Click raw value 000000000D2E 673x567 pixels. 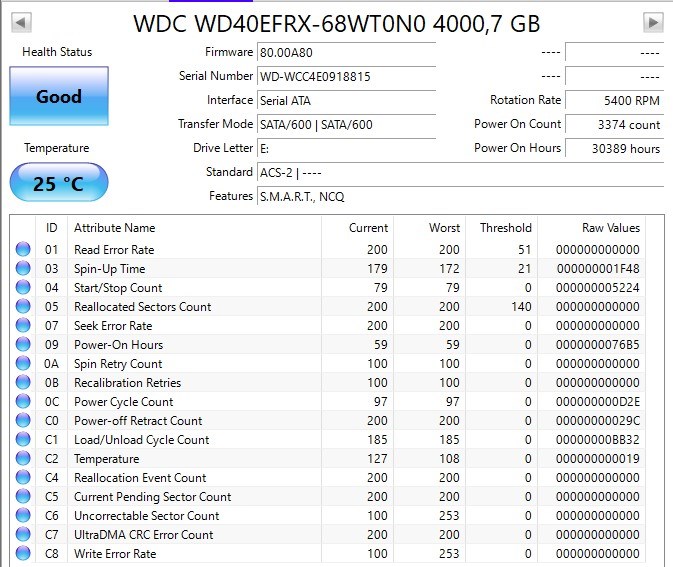pyautogui.click(x=597, y=402)
